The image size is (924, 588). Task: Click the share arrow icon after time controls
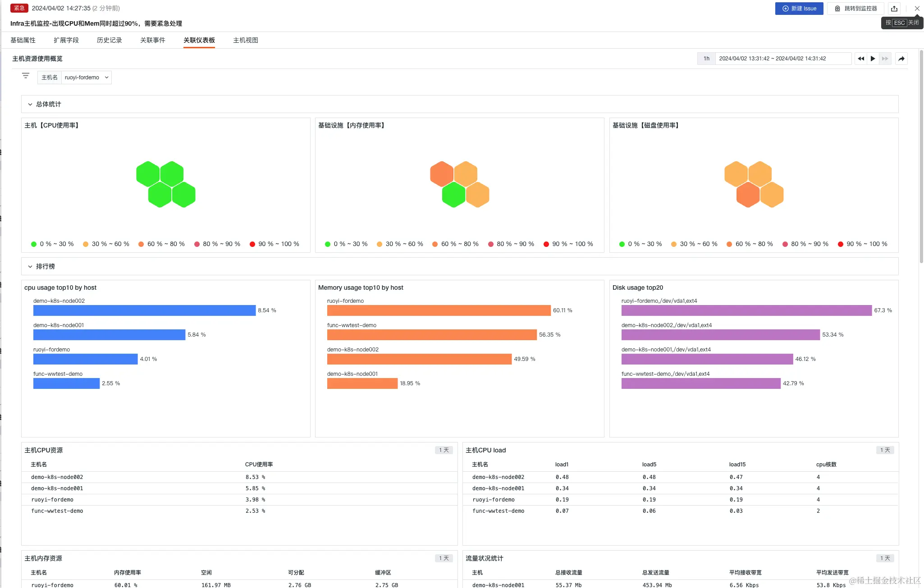point(901,59)
